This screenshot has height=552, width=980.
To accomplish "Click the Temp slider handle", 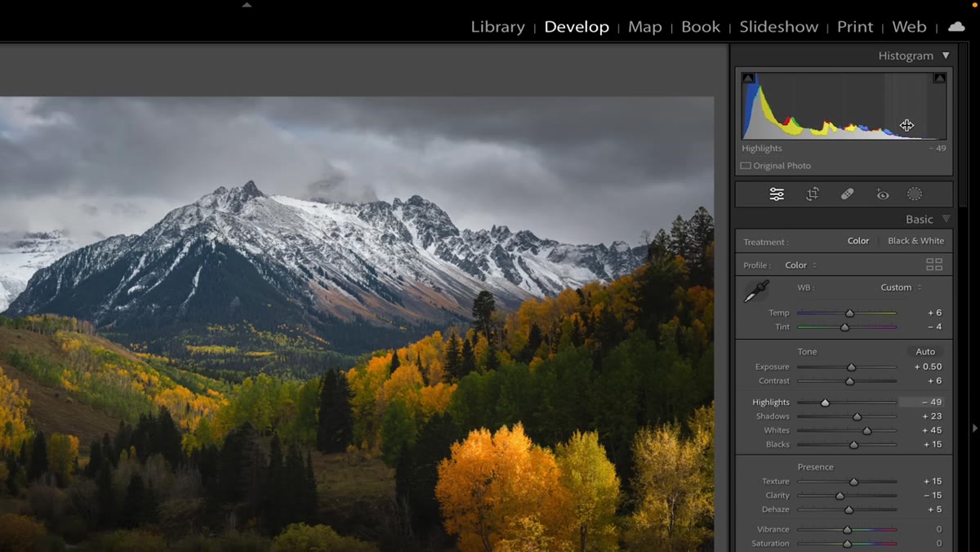I will tap(849, 313).
